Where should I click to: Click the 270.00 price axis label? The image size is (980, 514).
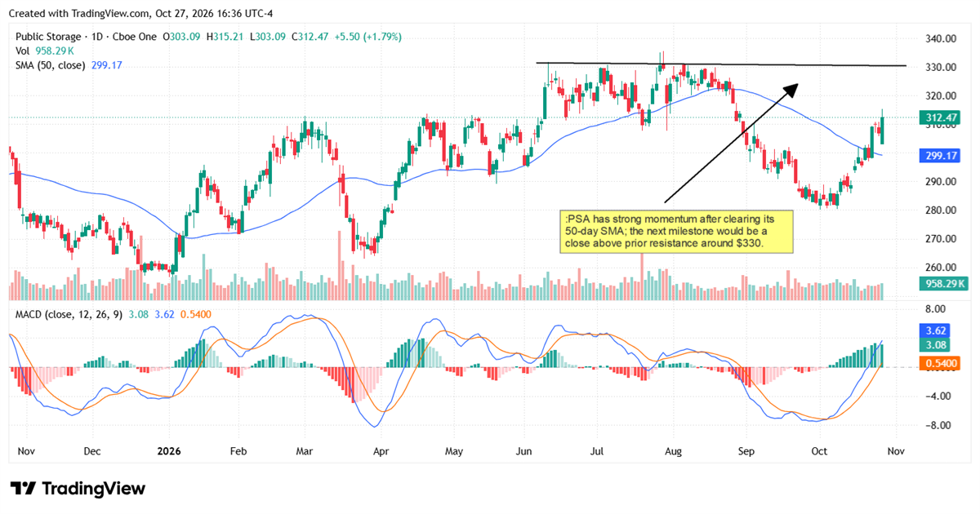pyautogui.click(x=940, y=238)
